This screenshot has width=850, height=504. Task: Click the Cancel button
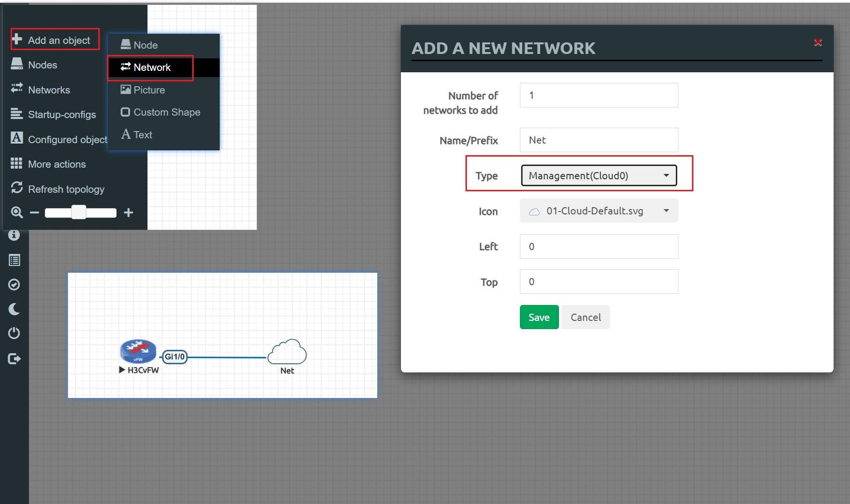tap(585, 317)
